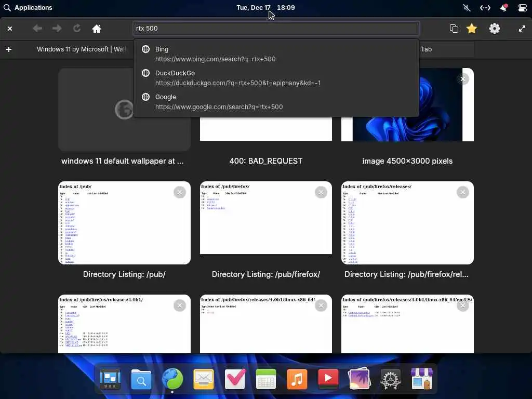This screenshot has height=399, width=532.
Task: Launch System Settings from the dock
Action: coord(391,379)
